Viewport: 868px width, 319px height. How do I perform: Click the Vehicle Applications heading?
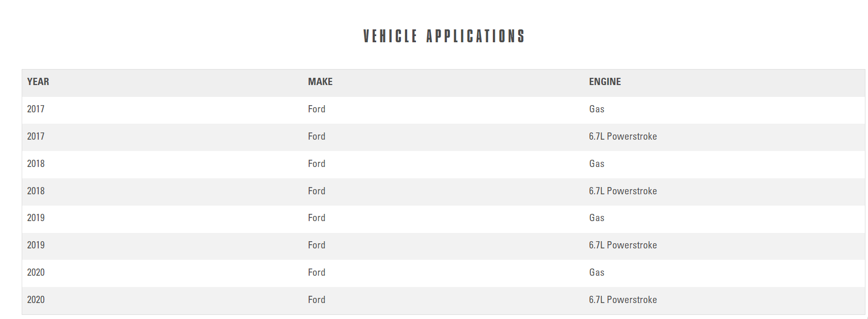(444, 36)
